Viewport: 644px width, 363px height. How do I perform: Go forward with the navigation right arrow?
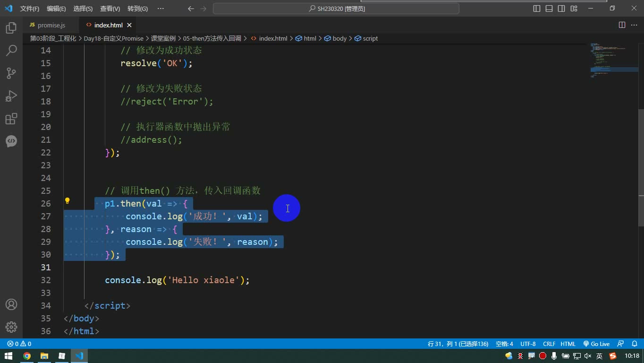click(203, 9)
